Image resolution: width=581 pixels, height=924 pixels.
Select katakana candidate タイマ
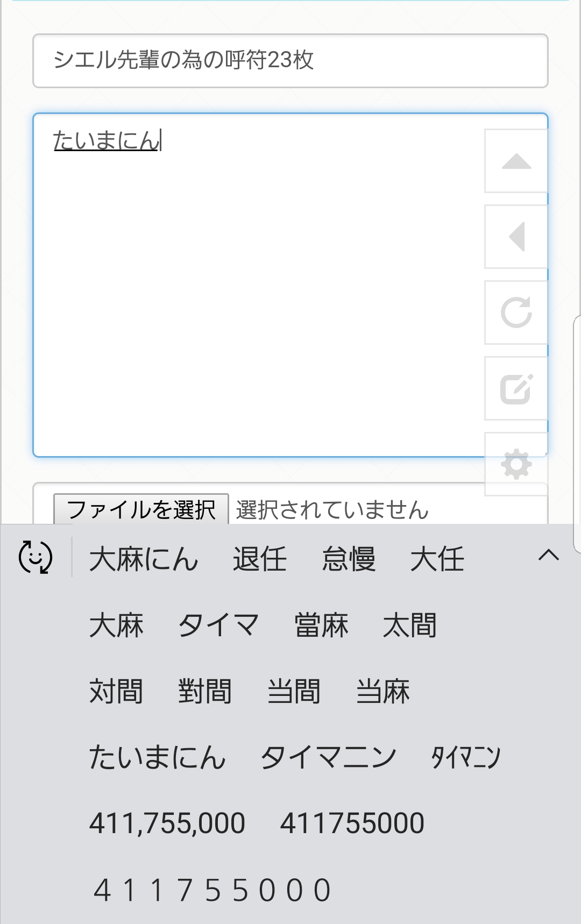coord(218,625)
